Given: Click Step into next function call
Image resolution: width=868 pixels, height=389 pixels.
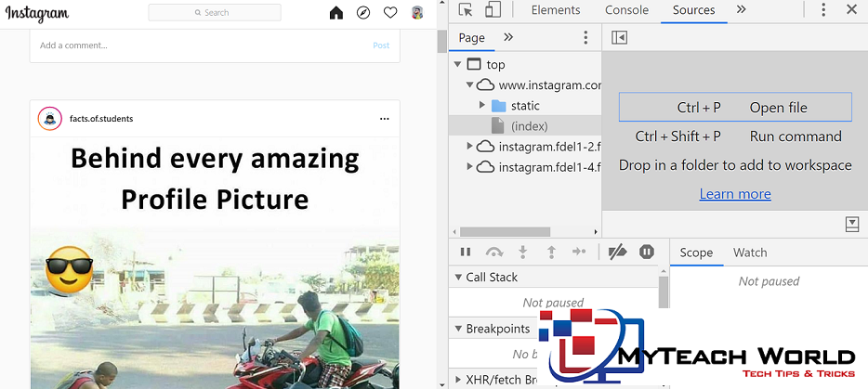Looking at the screenshot, I should tap(522, 253).
